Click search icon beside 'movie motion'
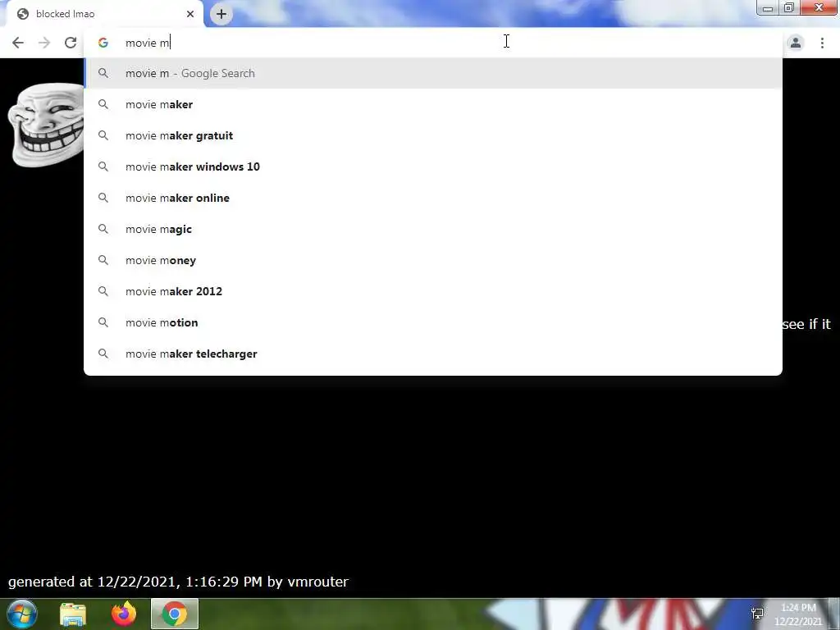 point(103,322)
